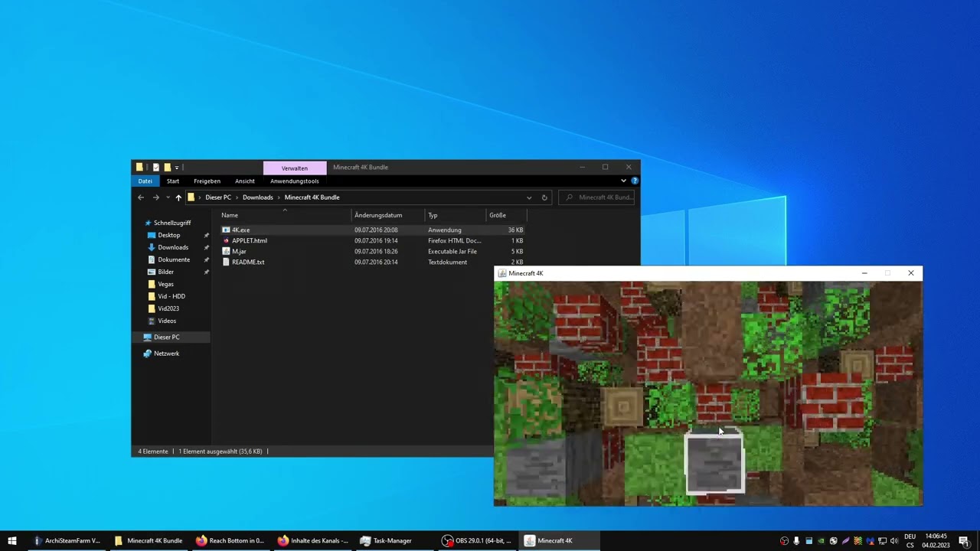Viewport: 980px width, 551px height.
Task: Click the microphone tray icon
Action: (796, 541)
